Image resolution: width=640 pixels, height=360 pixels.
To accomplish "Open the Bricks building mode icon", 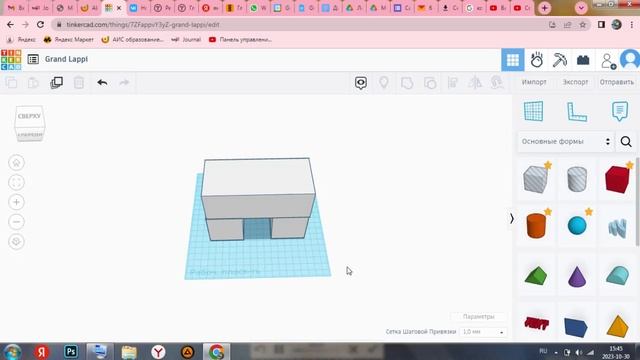I will (x=583, y=60).
